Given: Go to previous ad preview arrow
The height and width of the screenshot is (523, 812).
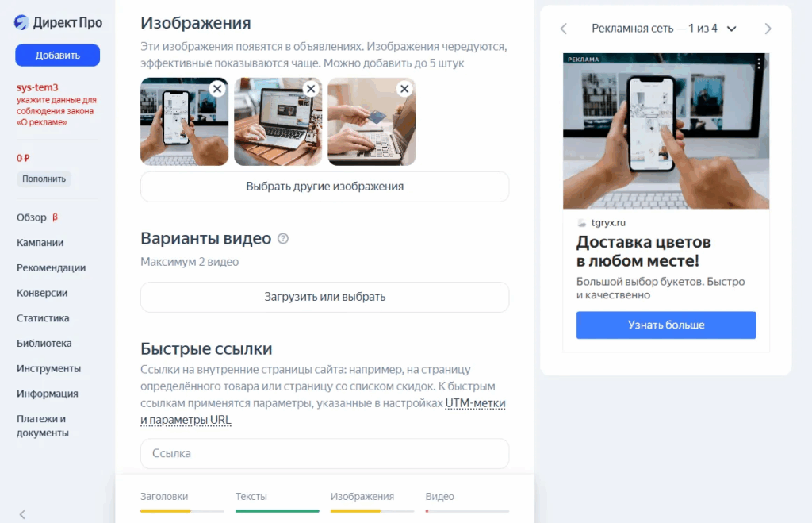Looking at the screenshot, I should [x=564, y=29].
